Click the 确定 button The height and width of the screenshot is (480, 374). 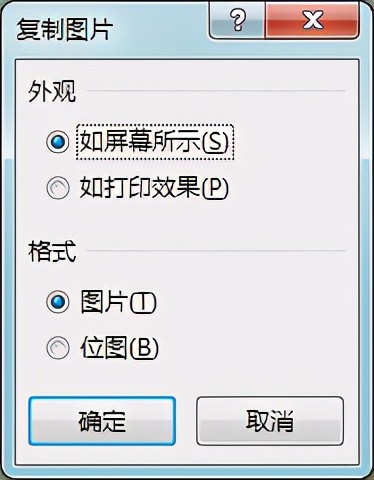click(102, 421)
